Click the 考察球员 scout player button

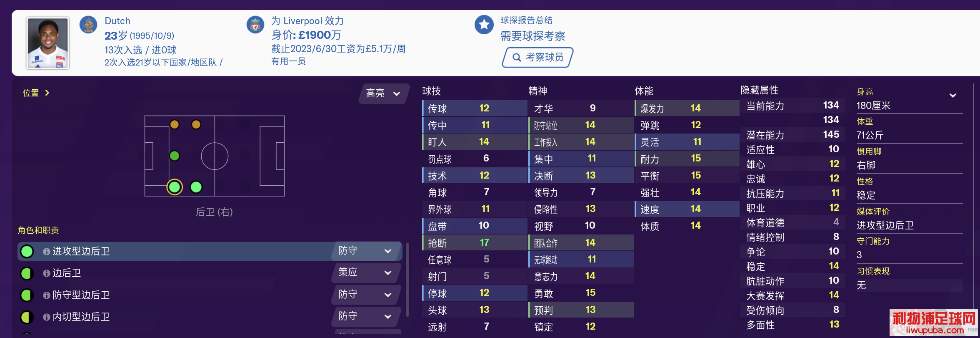(537, 57)
